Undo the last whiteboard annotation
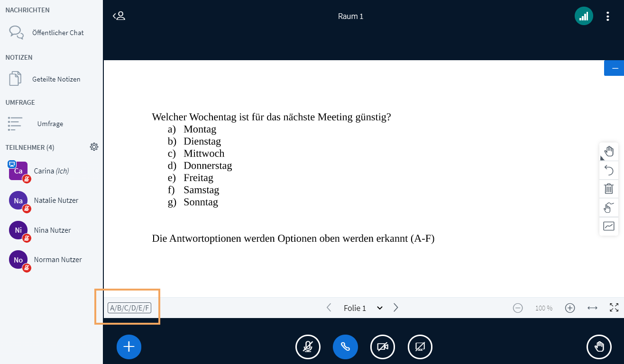Screen dimensions: 624x364 (x=609, y=170)
